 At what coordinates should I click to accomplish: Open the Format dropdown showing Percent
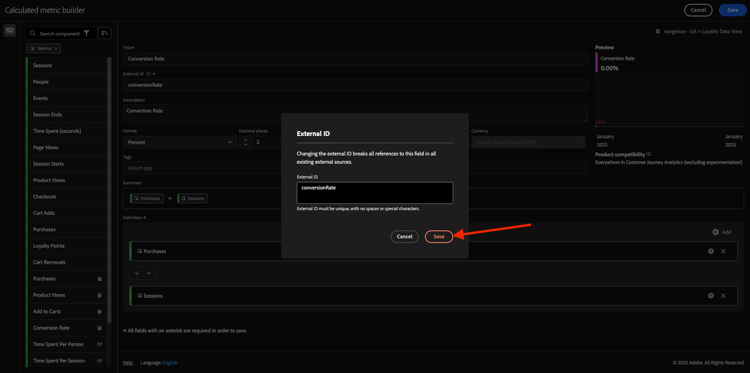pyautogui.click(x=179, y=142)
